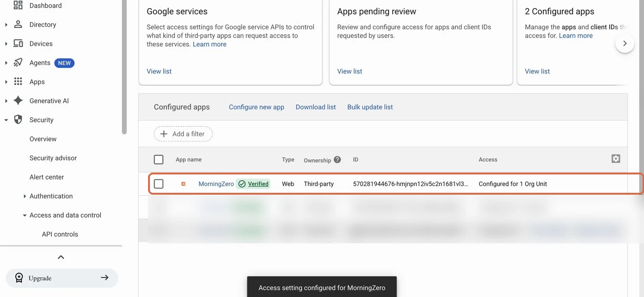Click the Directory person icon
Image resolution: width=644 pixels, height=297 pixels.
click(x=18, y=24)
